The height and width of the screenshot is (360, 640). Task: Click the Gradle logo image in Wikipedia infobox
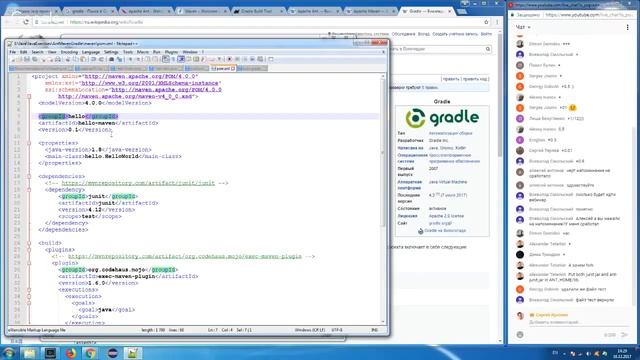442,118
